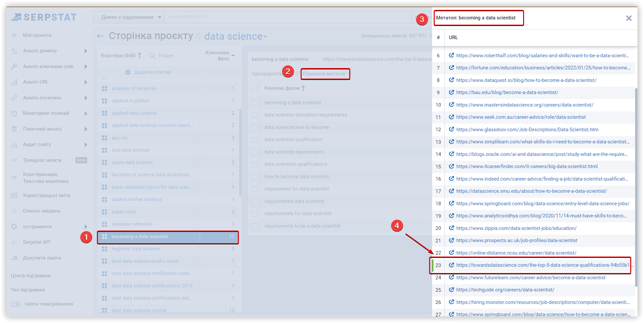Open Докупити ліміти menu item
The image size is (644, 323).
[42, 258]
